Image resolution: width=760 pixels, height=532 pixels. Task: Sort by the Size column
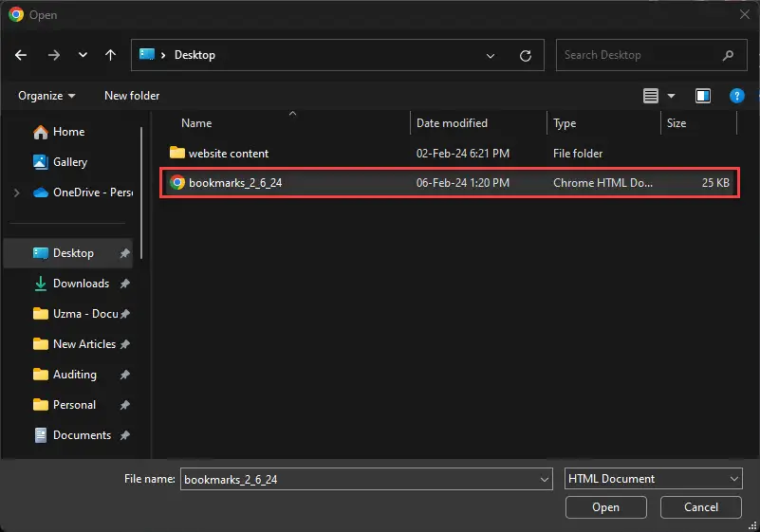point(677,123)
